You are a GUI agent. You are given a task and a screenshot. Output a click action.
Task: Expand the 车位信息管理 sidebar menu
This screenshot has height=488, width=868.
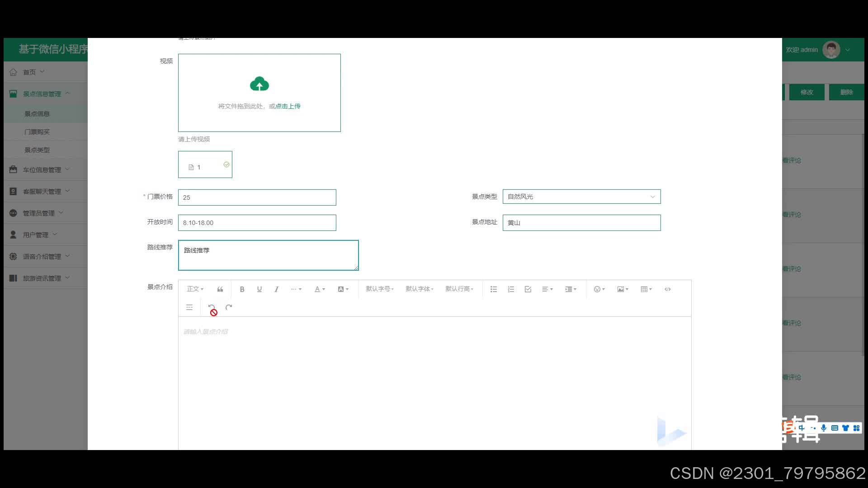(42, 170)
